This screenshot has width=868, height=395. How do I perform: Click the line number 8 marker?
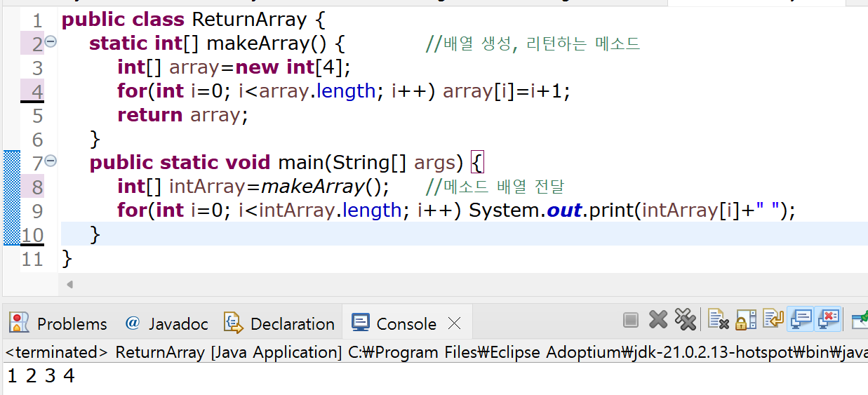tap(37, 187)
